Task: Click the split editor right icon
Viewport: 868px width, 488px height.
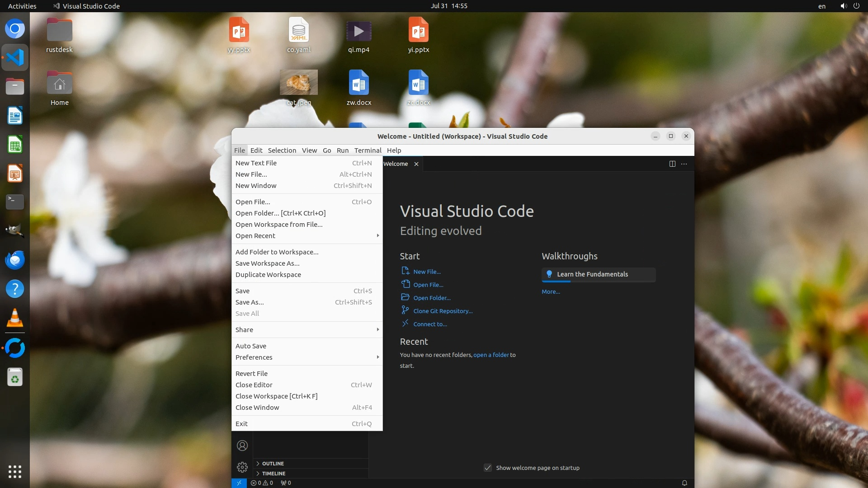Action: click(672, 164)
